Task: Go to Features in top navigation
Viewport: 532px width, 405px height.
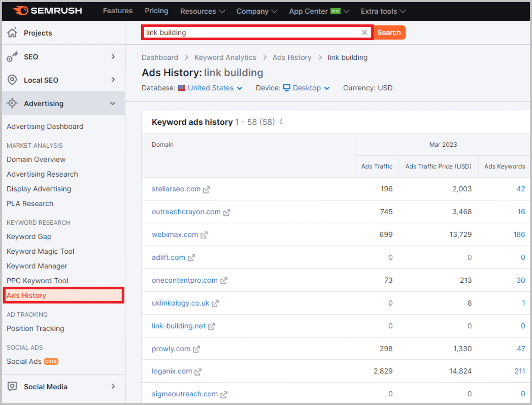Action: [118, 11]
